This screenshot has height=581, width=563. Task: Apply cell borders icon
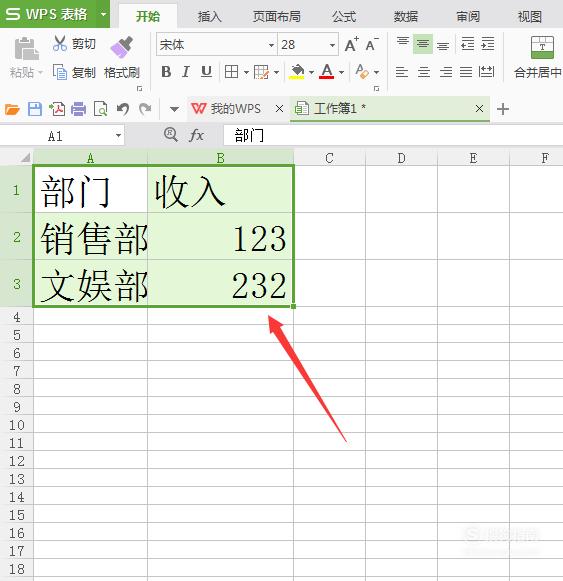coord(232,72)
